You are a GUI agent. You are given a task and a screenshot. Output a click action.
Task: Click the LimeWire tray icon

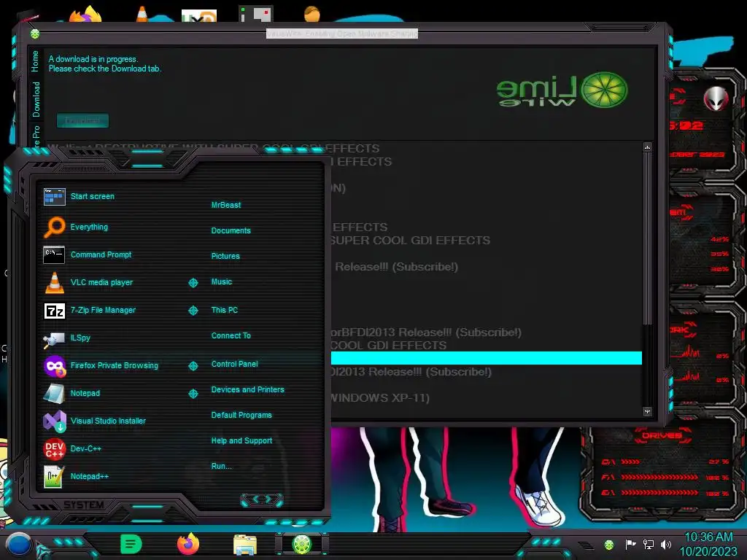click(x=609, y=545)
